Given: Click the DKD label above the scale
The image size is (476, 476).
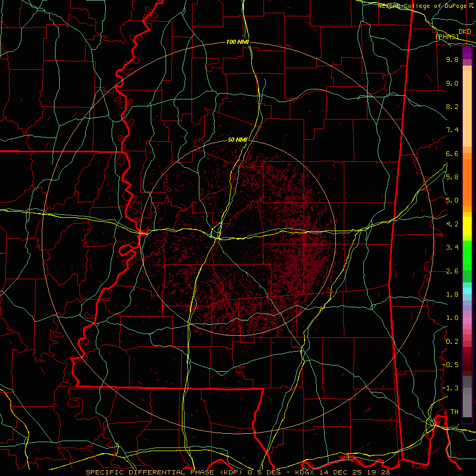Looking at the screenshot, I should click(465, 32).
